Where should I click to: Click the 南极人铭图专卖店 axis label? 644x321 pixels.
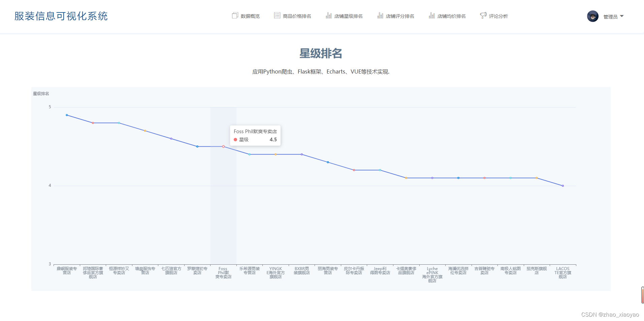[511, 271]
